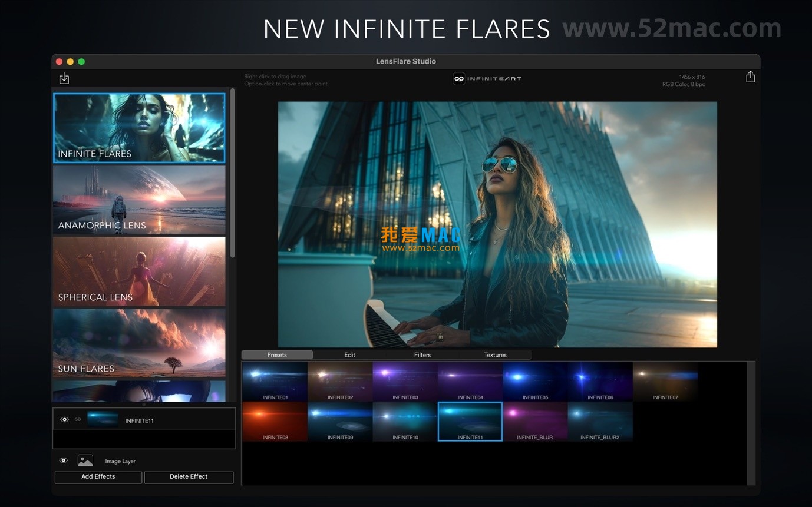812x507 pixels.
Task: Select the ANAMORPHIC LENS category
Action: point(139,199)
